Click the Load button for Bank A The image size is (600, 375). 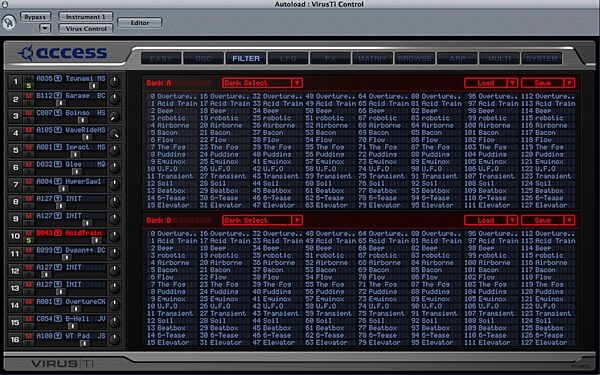486,83
